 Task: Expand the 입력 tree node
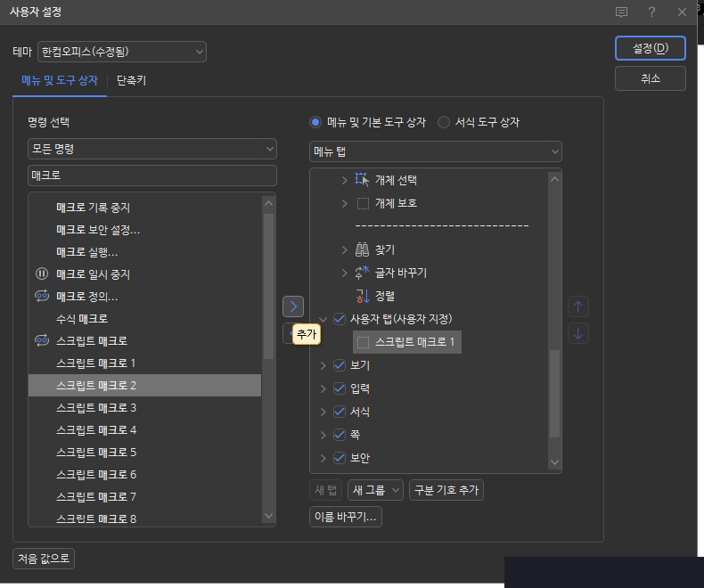[323, 388]
